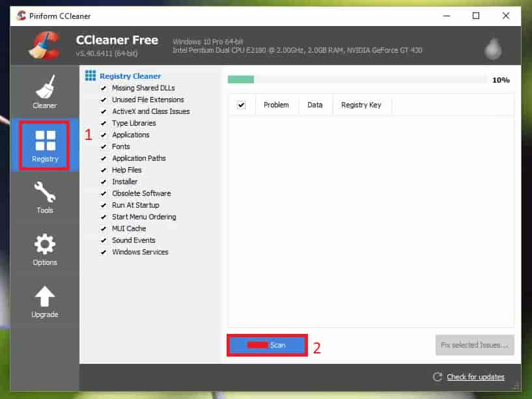Click the CCleaner Free title text

[x=117, y=40]
